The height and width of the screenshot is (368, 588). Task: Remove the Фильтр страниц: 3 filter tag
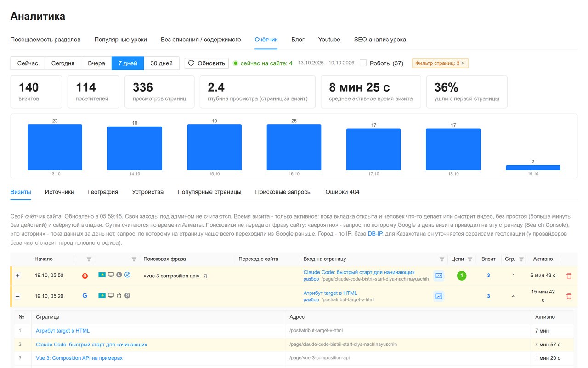[x=463, y=63]
